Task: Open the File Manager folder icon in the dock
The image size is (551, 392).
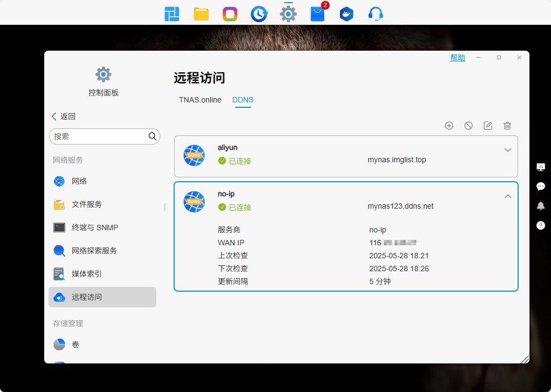Action: pyautogui.click(x=201, y=15)
